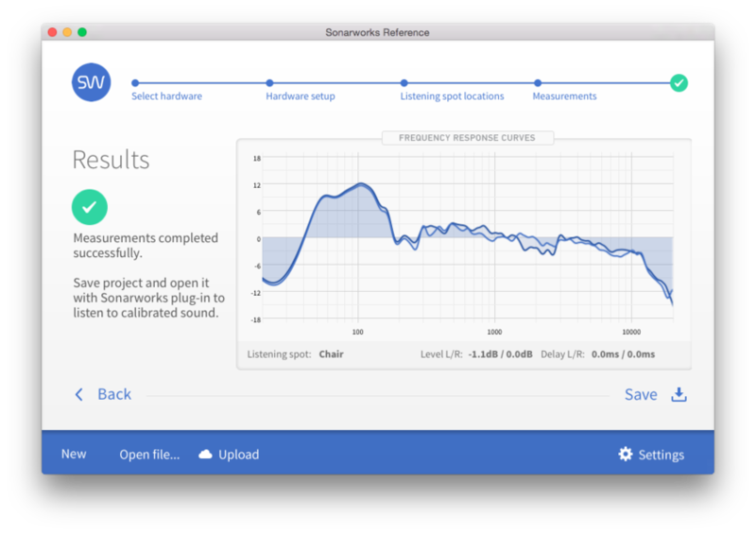Click the Upload label
Viewport: 756px width, 534px height.
238,455
